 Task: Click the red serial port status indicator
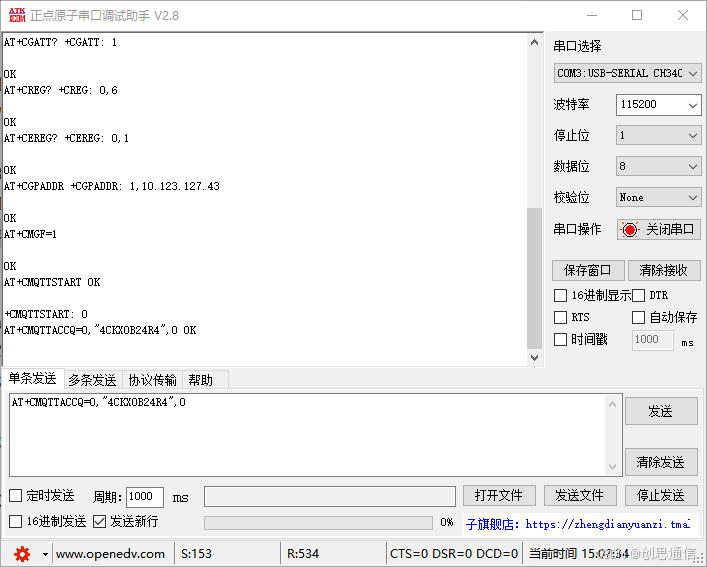(629, 230)
